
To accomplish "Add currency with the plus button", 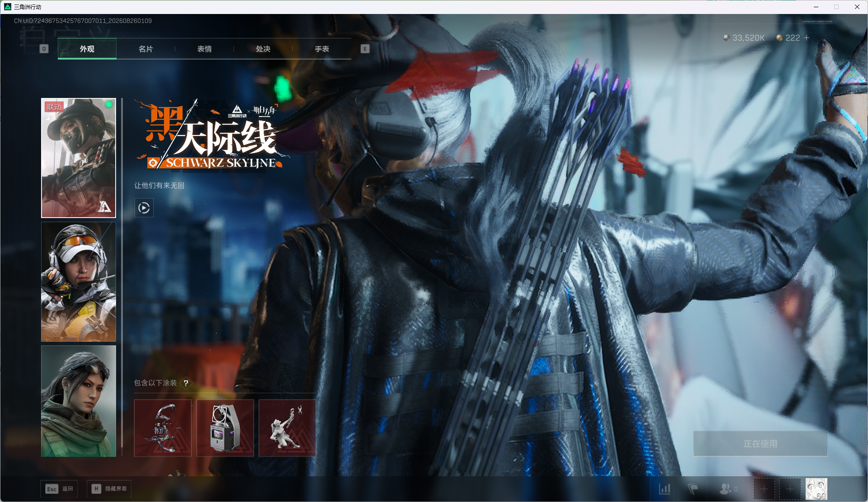I will click(807, 38).
